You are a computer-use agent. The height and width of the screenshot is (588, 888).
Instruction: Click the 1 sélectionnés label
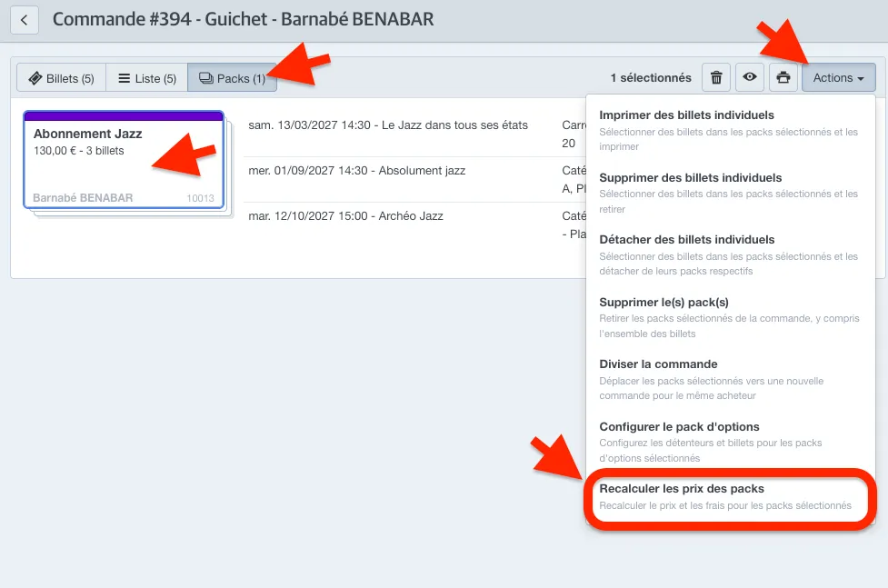tap(651, 77)
